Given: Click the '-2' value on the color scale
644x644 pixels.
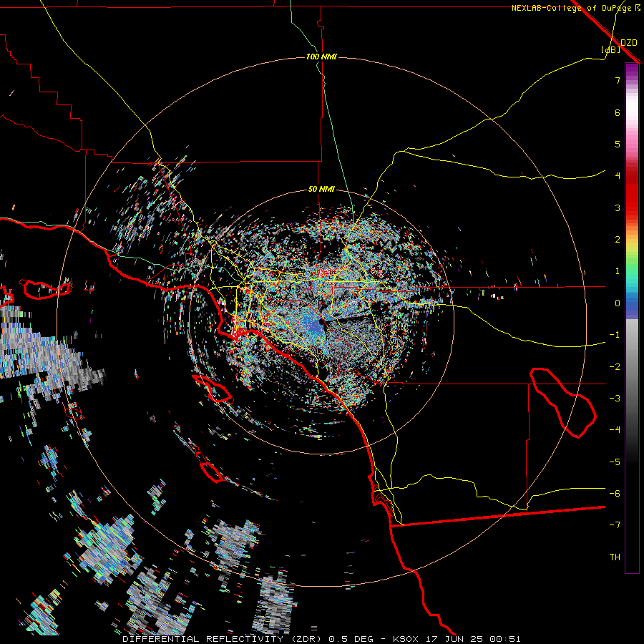Looking at the screenshot, I should point(615,367).
